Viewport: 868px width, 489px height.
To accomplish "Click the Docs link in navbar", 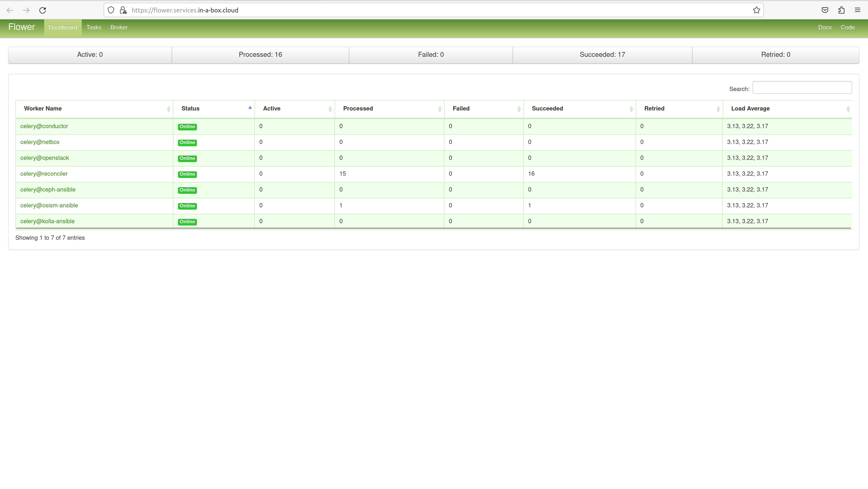I will [825, 27].
